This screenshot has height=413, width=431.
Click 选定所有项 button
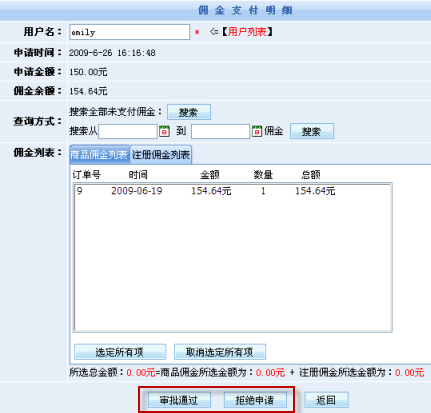[x=120, y=352]
